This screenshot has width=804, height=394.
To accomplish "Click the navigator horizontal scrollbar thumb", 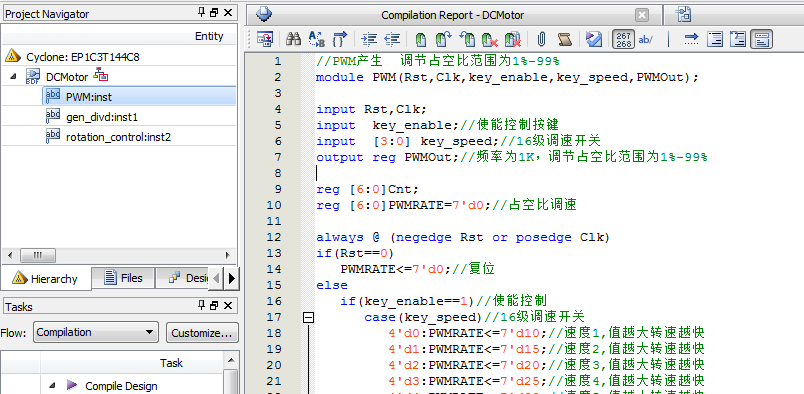I will [x=37, y=255].
